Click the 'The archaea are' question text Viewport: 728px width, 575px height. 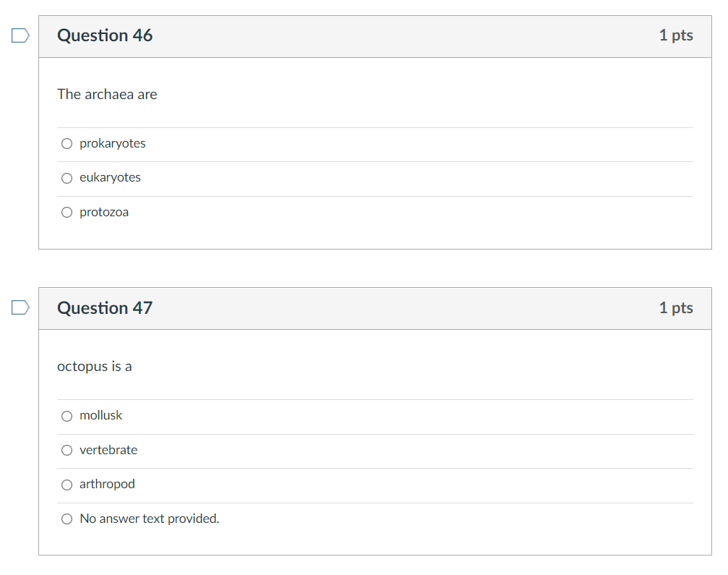click(107, 94)
